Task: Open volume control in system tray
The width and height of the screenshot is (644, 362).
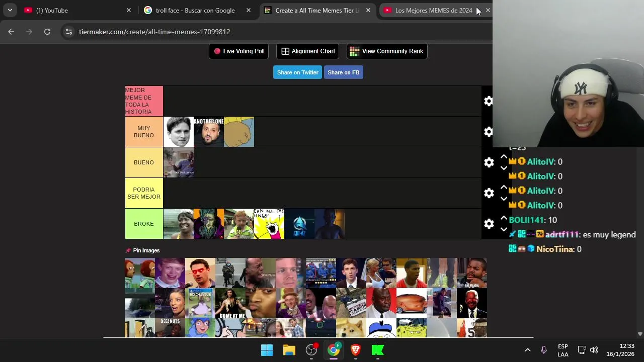Action: pyautogui.click(x=594, y=350)
